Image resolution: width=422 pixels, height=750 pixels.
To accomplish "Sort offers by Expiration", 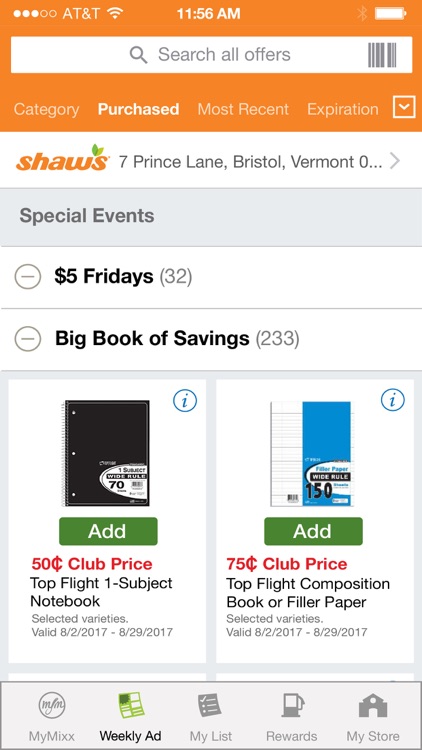I will click(343, 110).
